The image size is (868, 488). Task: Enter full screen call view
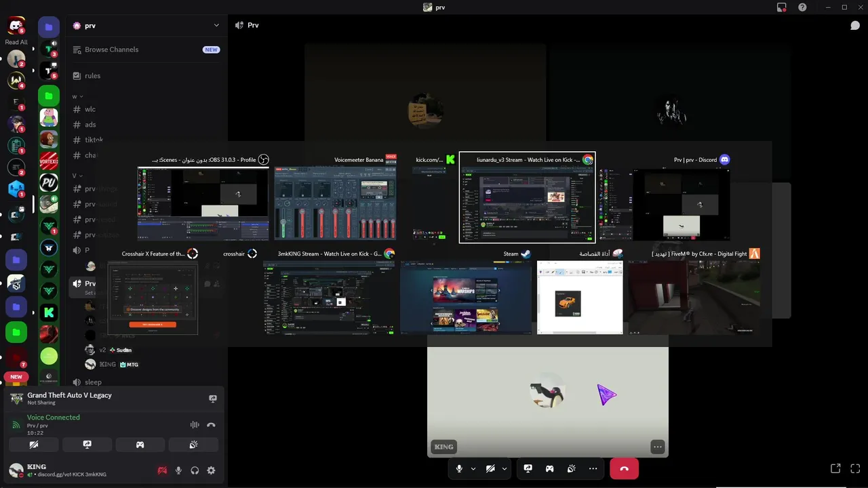click(855, 468)
